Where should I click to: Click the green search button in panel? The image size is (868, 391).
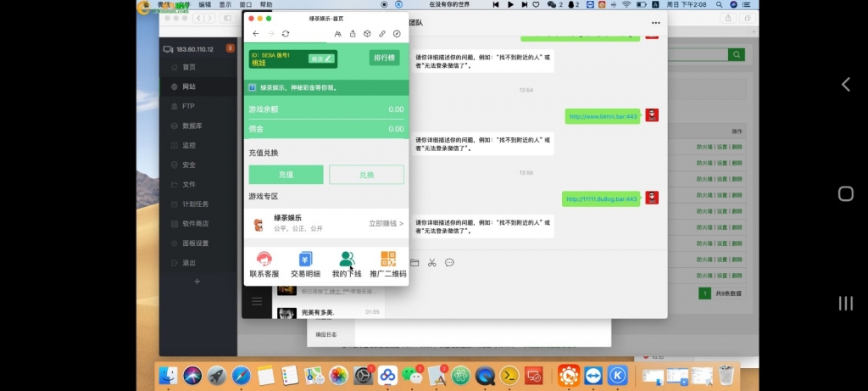coord(737,54)
